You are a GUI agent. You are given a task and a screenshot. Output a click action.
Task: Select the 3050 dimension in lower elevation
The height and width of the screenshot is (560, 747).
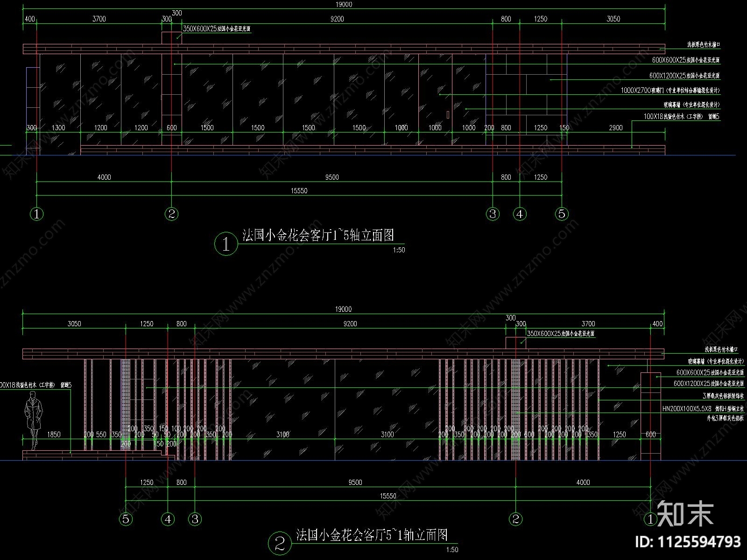pyautogui.click(x=74, y=324)
